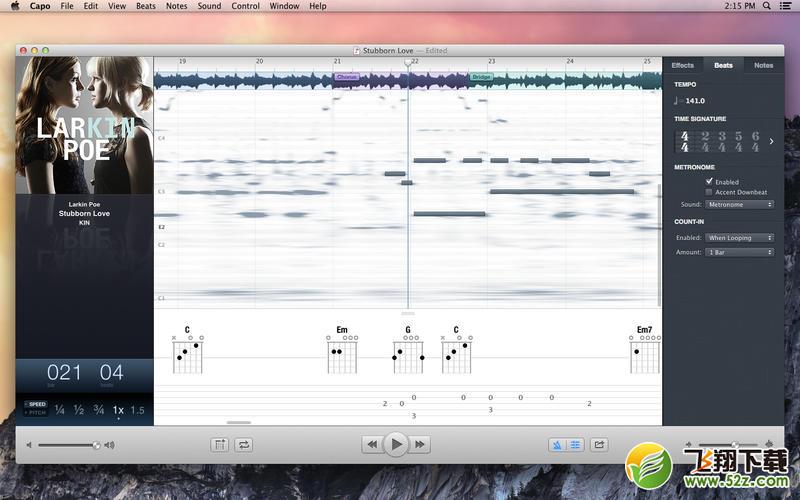Adjust the volume slider knob
Image resolution: width=800 pixels, height=500 pixels.
click(x=96, y=445)
